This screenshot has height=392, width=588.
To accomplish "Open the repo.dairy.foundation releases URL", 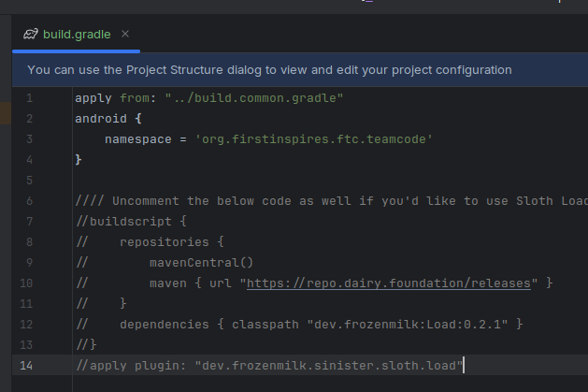I will pos(389,283).
